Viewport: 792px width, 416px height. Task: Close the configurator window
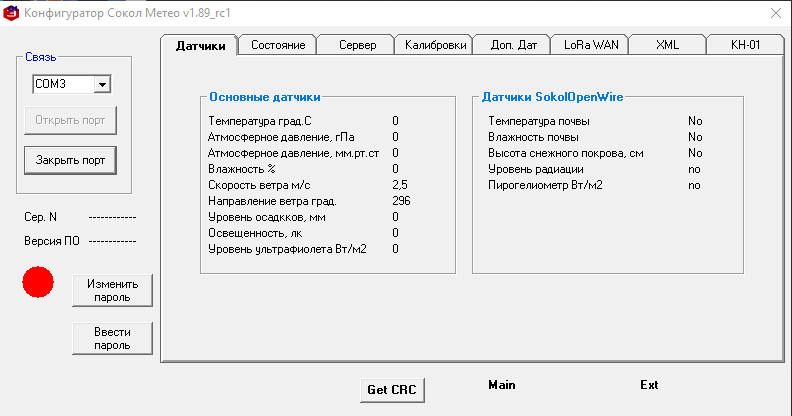click(x=776, y=13)
